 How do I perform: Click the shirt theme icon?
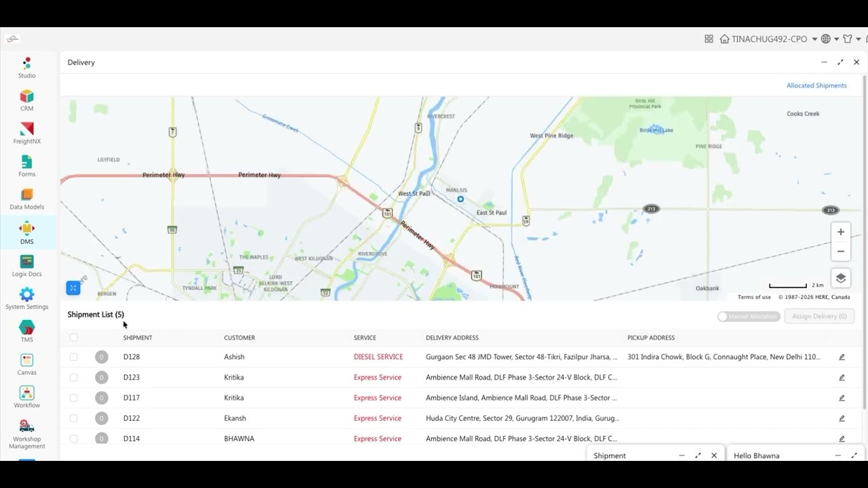[x=848, y=39]
